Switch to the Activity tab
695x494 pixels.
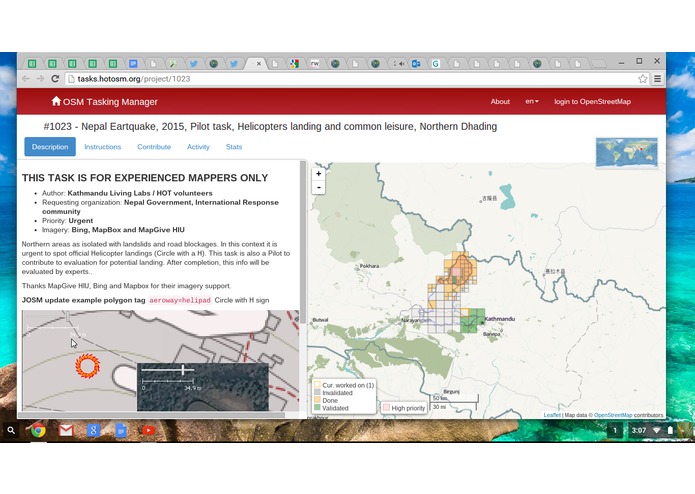click(198, 147)
